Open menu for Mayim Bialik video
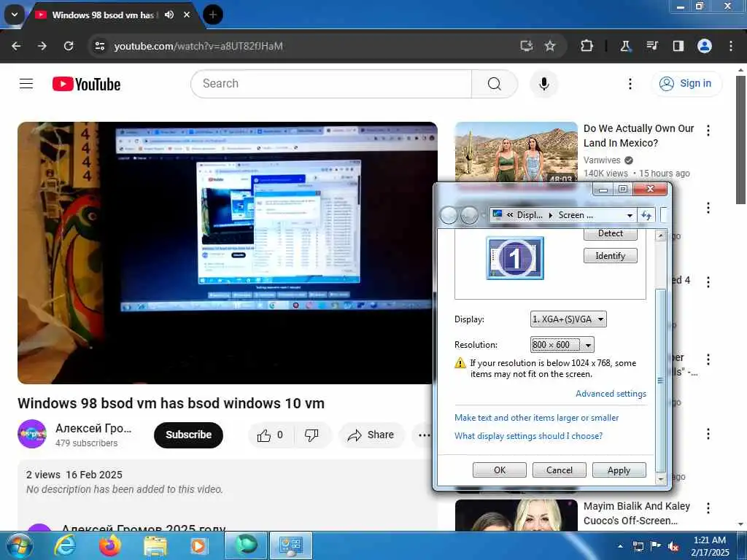This screenshot has width=747, height=560. point(708,508)
